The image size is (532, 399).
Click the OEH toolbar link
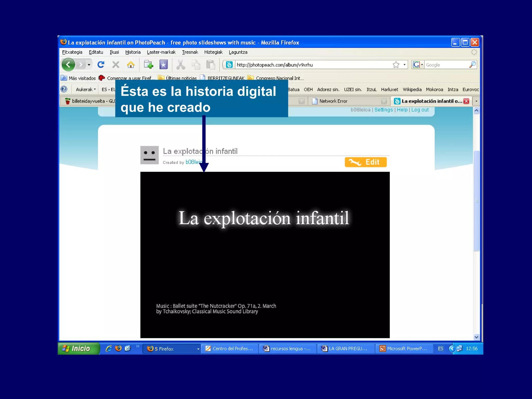click(308, 89)
